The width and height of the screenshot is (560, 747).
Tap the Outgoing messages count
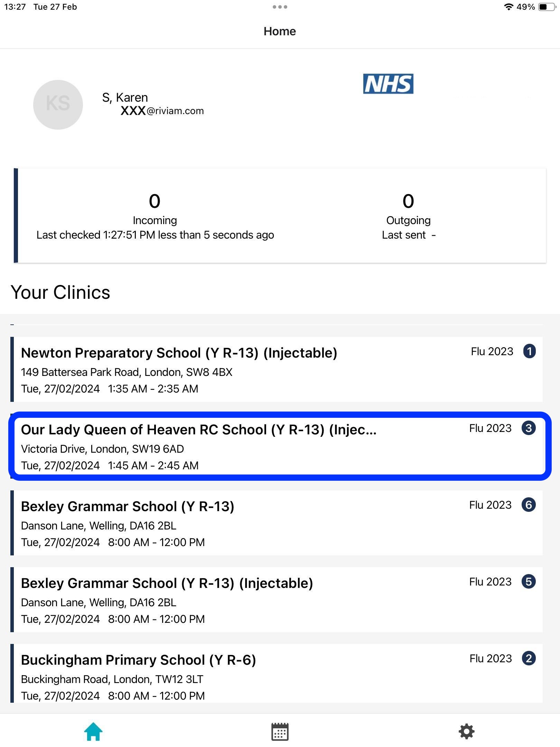tap(408, 201)
